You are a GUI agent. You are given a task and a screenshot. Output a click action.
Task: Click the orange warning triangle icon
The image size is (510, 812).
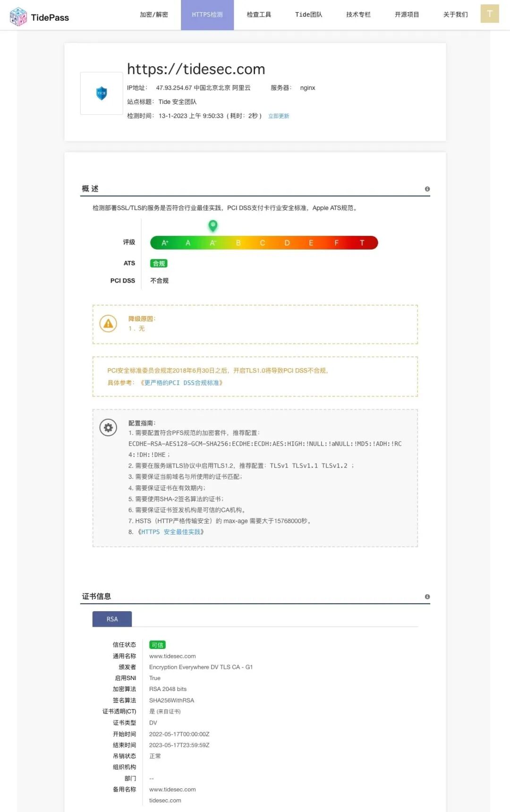(109, 324)
